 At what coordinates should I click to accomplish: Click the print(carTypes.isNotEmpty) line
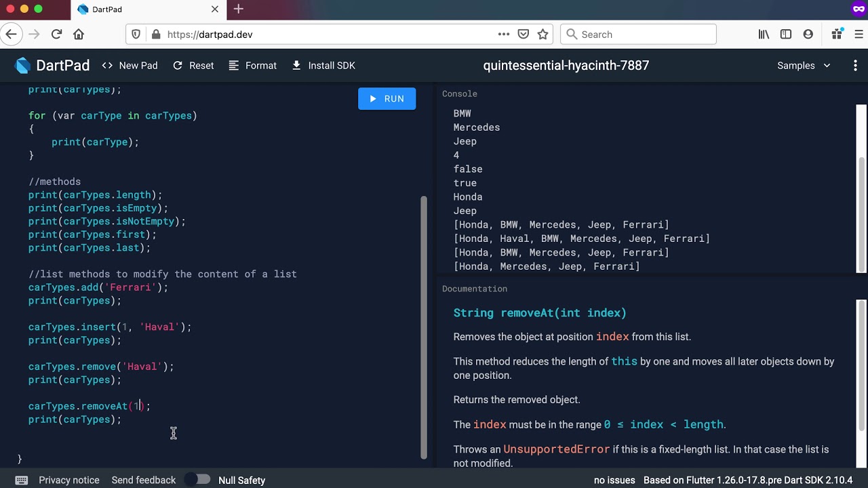coord(106,221)
